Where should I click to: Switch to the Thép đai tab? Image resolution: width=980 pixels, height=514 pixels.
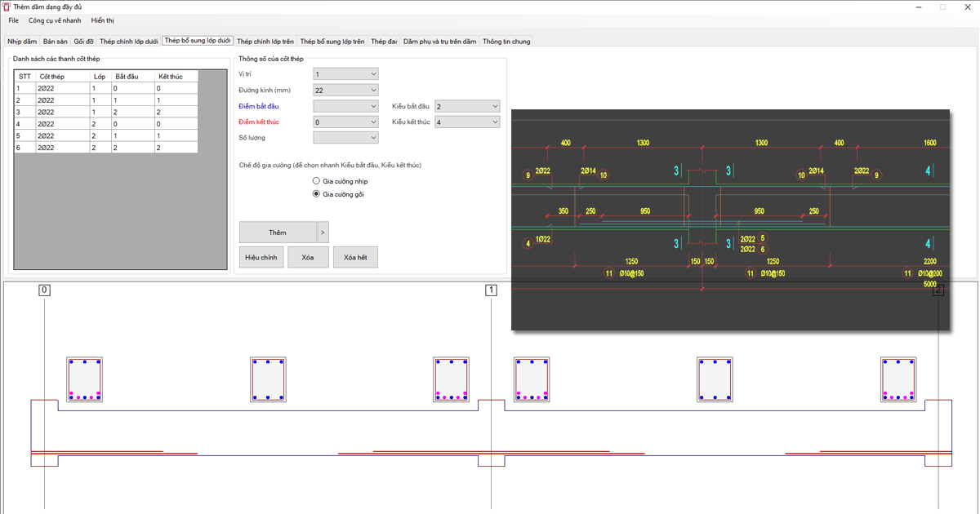[x=384, y=41]
